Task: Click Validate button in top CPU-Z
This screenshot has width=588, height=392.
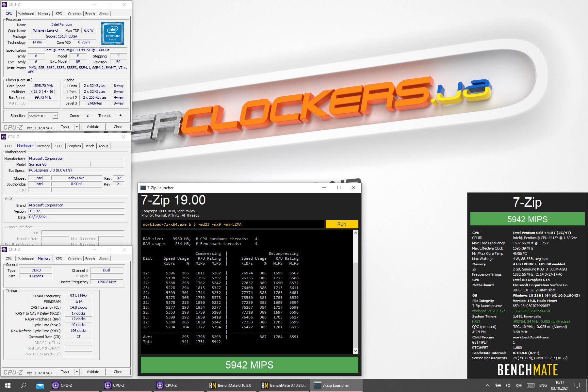Action: click(x=93, y=127)
